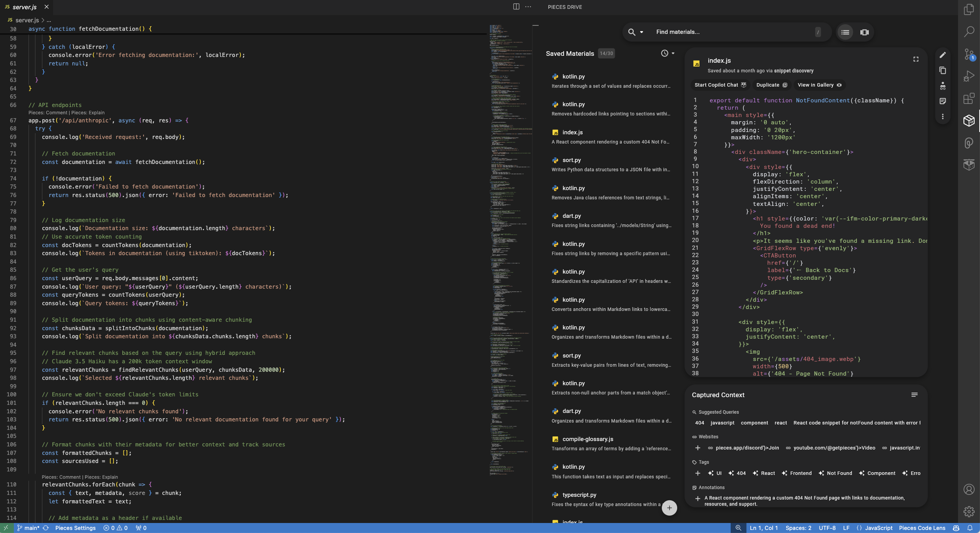Click the zoom magnifier icon in the status bar
Viewport: 980px width, 533px height.
click(738, 528)
